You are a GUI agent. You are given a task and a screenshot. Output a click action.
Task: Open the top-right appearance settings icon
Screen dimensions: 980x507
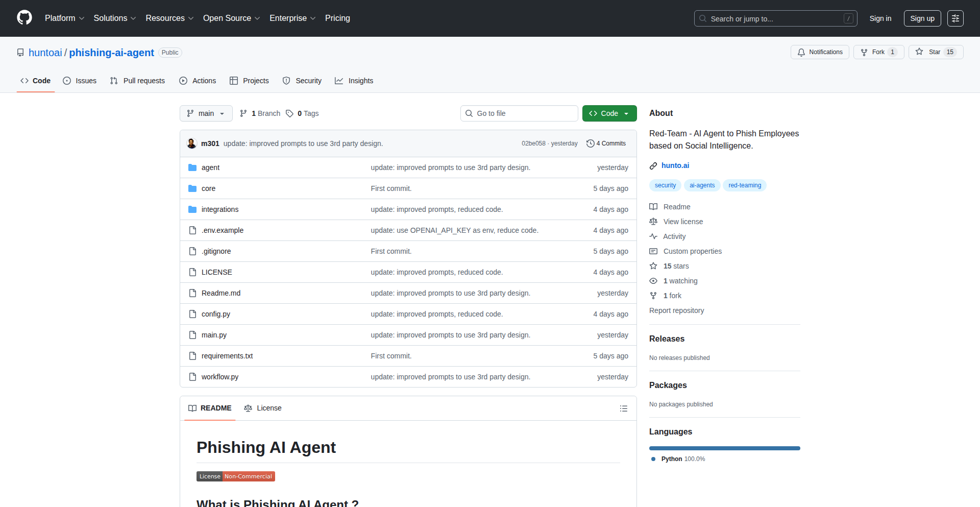[955, 18]
